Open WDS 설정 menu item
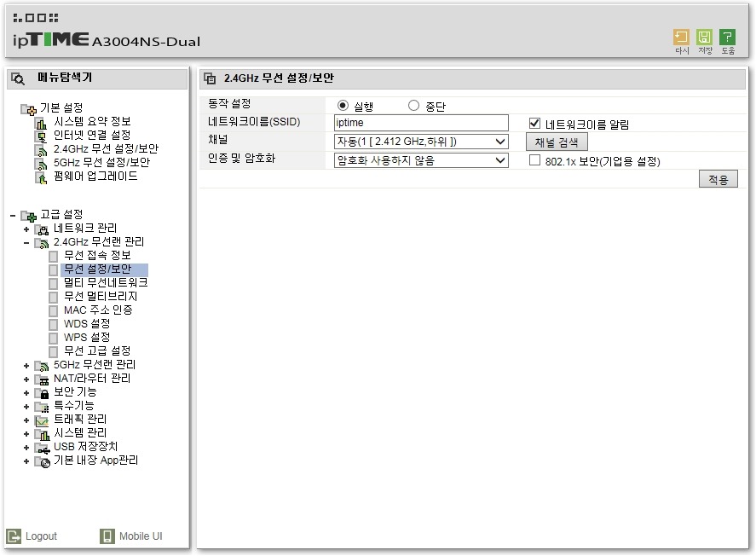 tap(87, 323)
